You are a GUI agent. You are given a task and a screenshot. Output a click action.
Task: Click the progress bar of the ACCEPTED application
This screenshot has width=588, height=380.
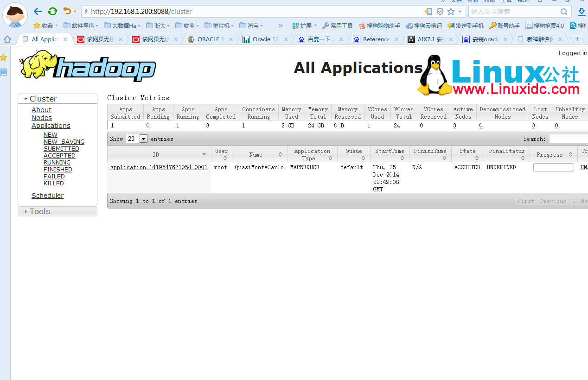(553, 167)
